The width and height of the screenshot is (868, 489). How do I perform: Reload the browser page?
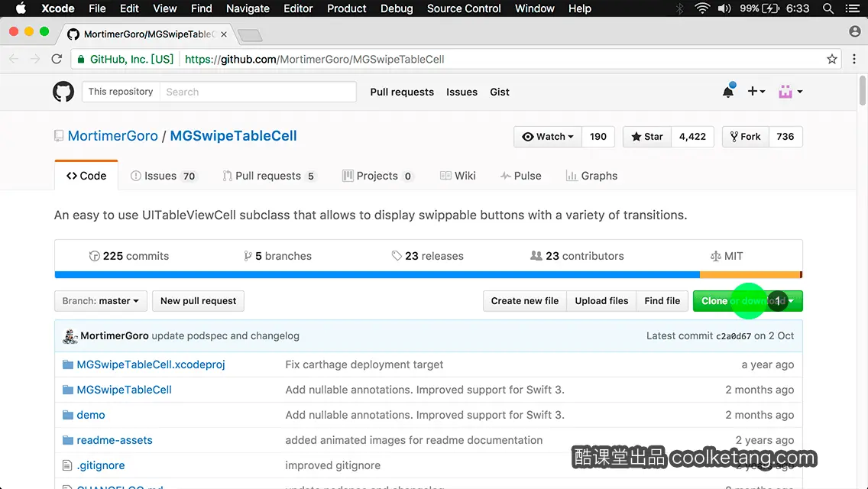click(57, 59)
